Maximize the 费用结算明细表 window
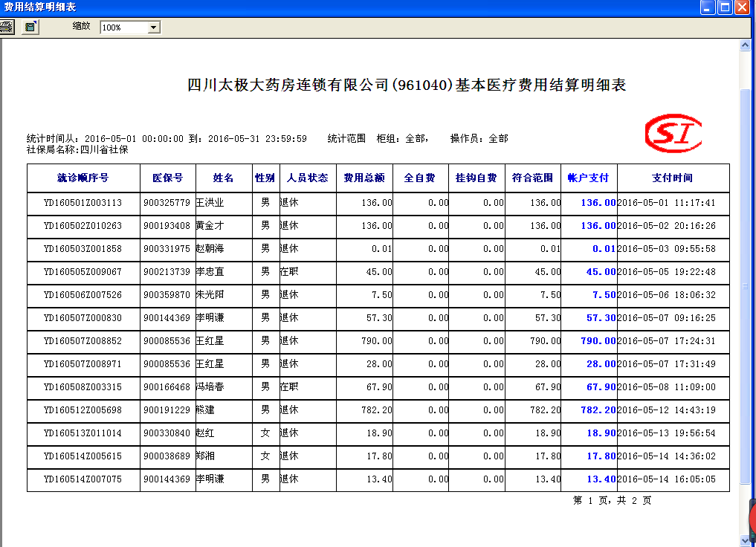Image resolution: width=756 pixels, height=547 pixels. tap(725, 7)
